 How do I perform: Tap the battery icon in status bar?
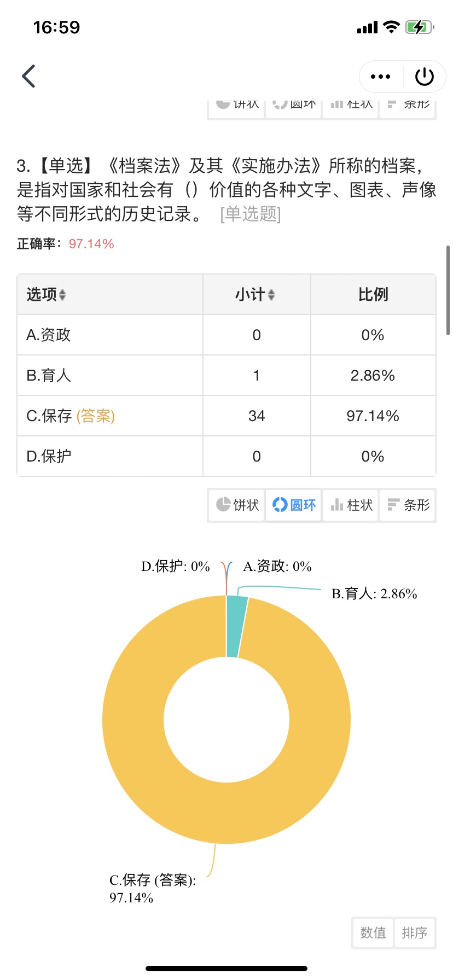pos(420,27)
